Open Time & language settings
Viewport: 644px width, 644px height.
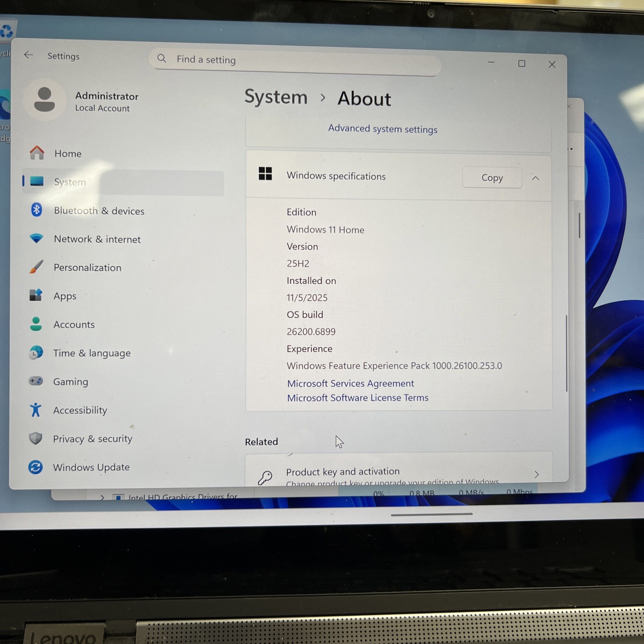[x=123, y=353]
